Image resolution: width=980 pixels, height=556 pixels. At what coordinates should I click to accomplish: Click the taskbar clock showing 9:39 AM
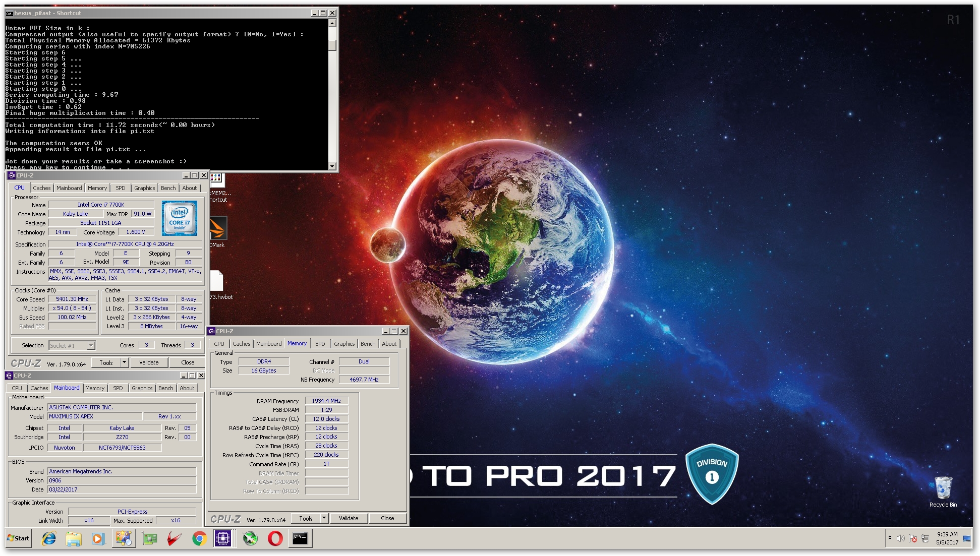947,538
